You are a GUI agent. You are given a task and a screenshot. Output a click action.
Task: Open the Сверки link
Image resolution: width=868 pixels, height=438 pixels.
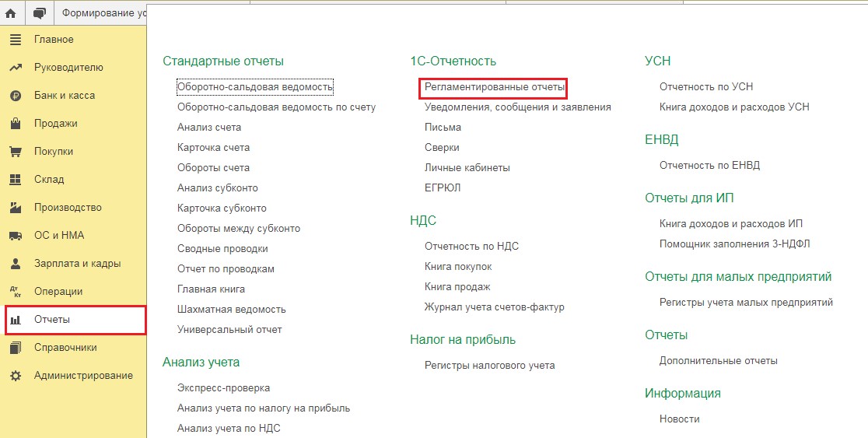[x=442, y=147]
